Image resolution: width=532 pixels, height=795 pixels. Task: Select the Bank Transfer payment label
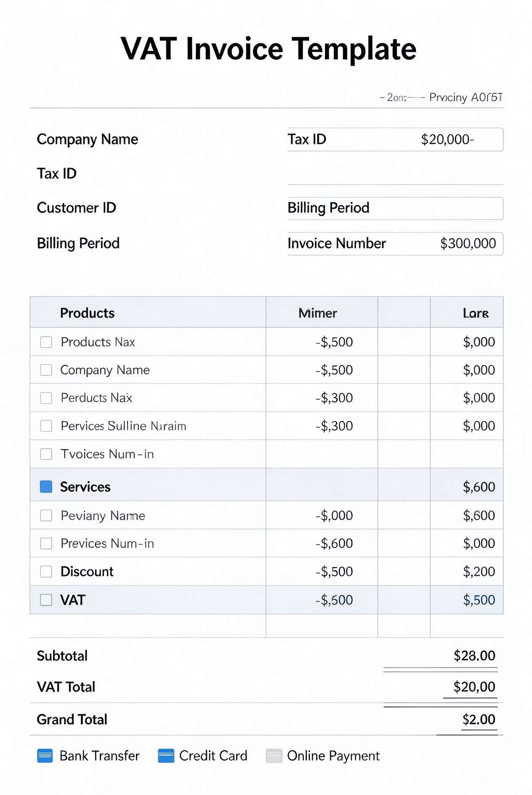[99, 756]
